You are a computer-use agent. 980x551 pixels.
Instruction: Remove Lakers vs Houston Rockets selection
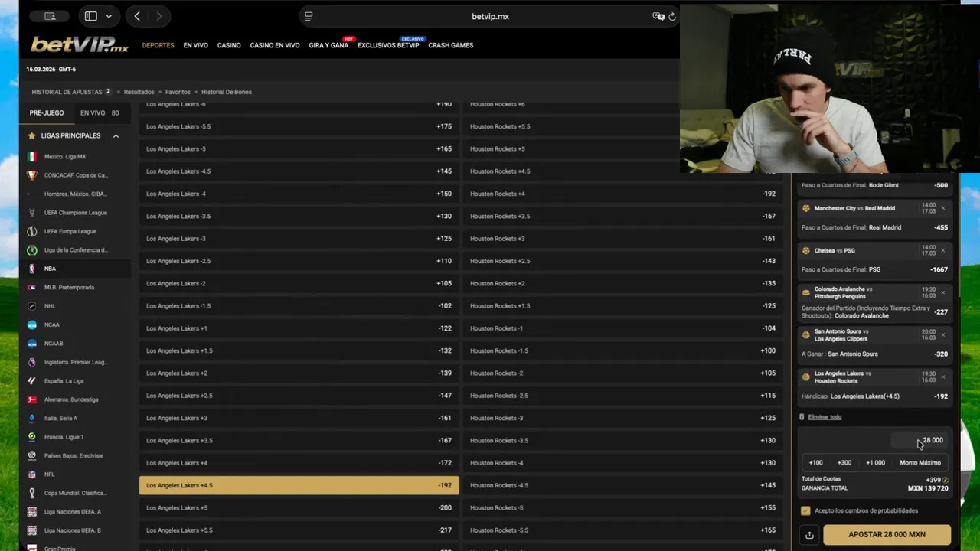pyautogui.click(x=942, y=377)
